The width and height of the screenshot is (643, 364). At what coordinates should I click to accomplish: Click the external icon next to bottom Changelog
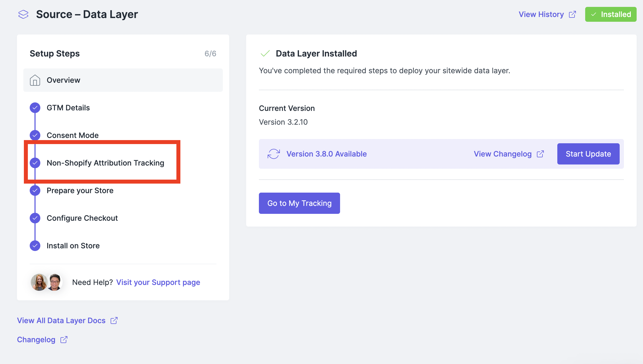(64, 340)
